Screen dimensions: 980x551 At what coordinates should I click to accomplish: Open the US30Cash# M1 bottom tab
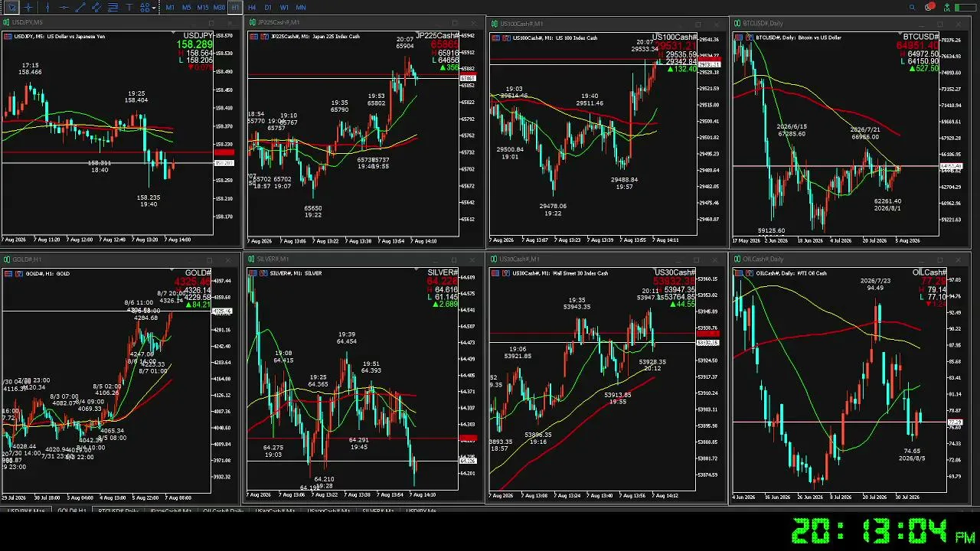pyautogui.click(x=275, y=510)
